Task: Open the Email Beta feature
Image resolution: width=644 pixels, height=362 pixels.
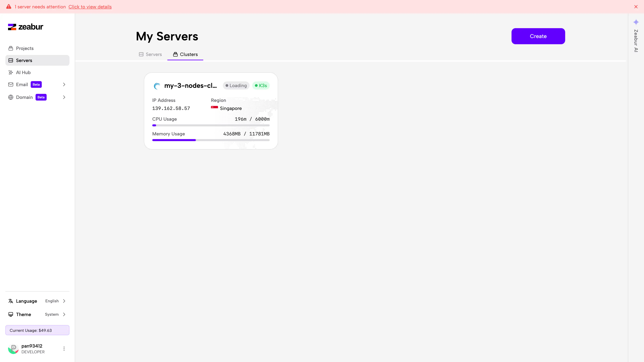Action: point(22,84)
